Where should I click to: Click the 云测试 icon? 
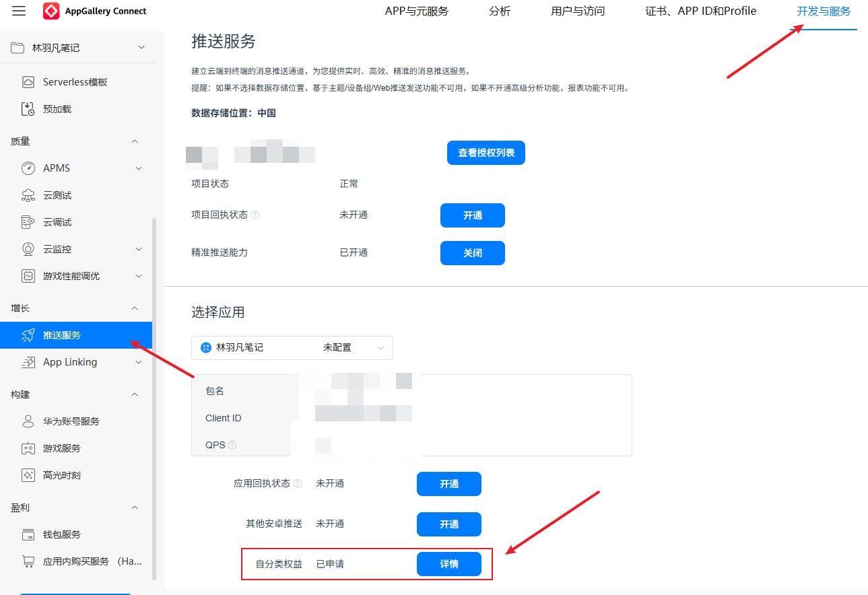(28, 195)
